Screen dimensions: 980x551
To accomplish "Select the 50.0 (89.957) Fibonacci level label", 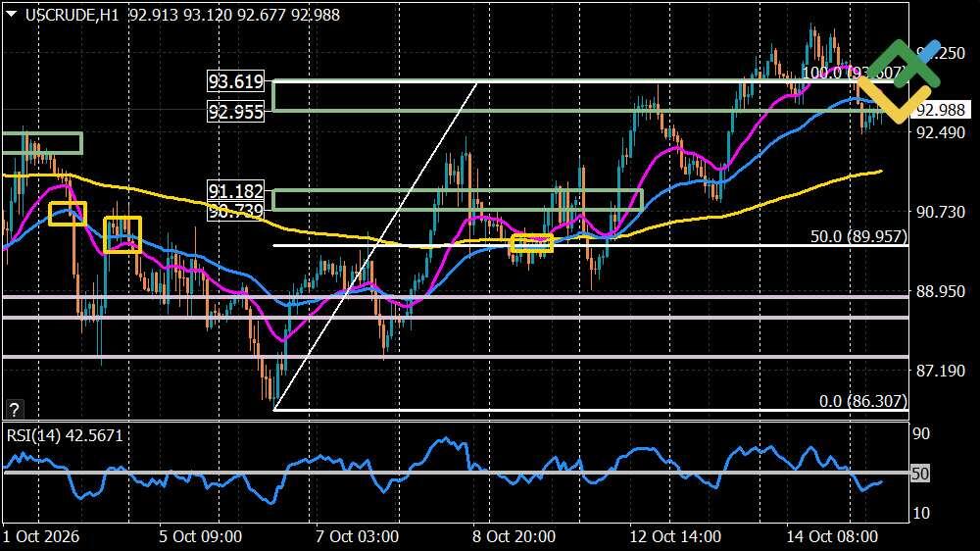I will [x=858, y=236].
